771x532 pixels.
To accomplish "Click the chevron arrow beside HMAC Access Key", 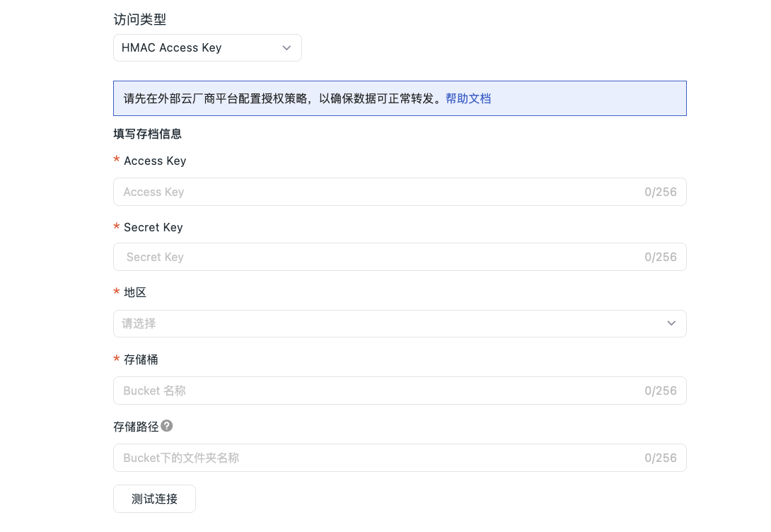I will pos(286,47).
